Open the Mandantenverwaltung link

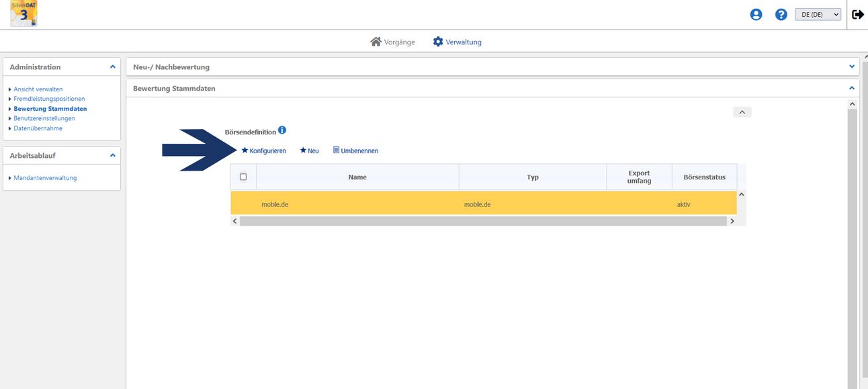pyautogui.click(x=45, y=178)
